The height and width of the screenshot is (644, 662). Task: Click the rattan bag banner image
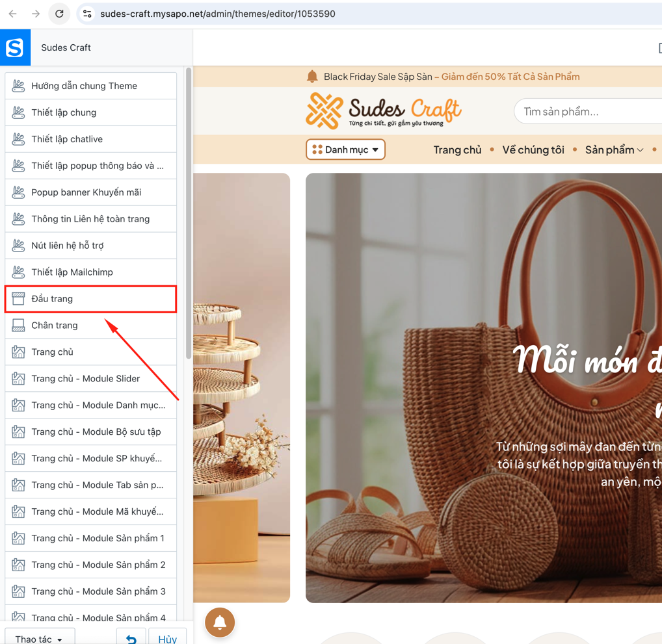pyautogui.click(x=484, y=387)
